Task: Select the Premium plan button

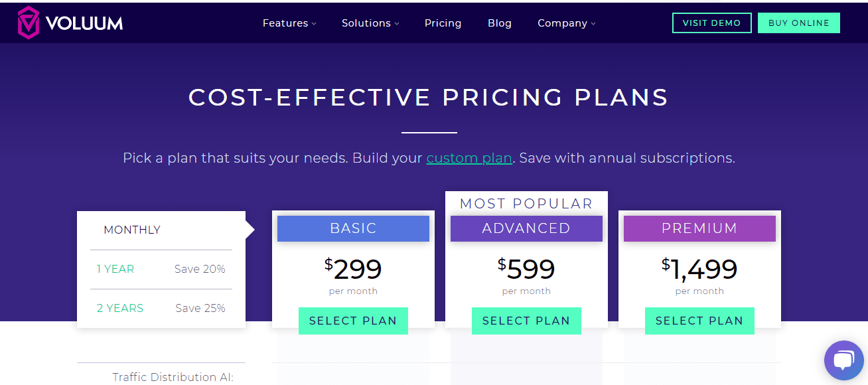Action: coord(699,321)
